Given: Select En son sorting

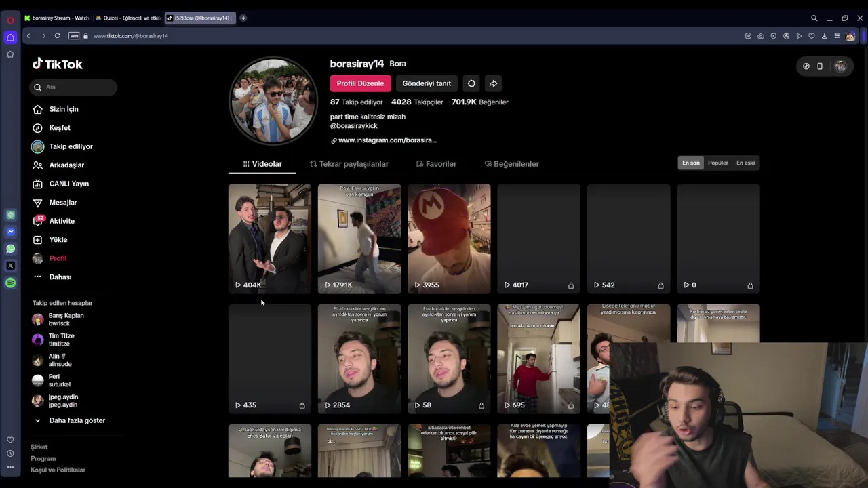Looking at the screenshot, I should (691, 163).
